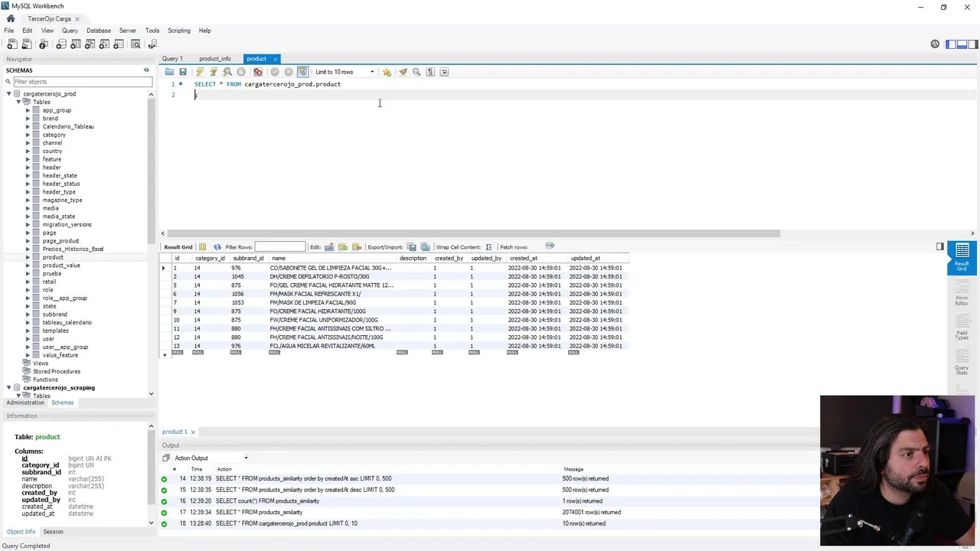
Task: Toggle the left sidebar panel visibility
Action: click(950, 44)
